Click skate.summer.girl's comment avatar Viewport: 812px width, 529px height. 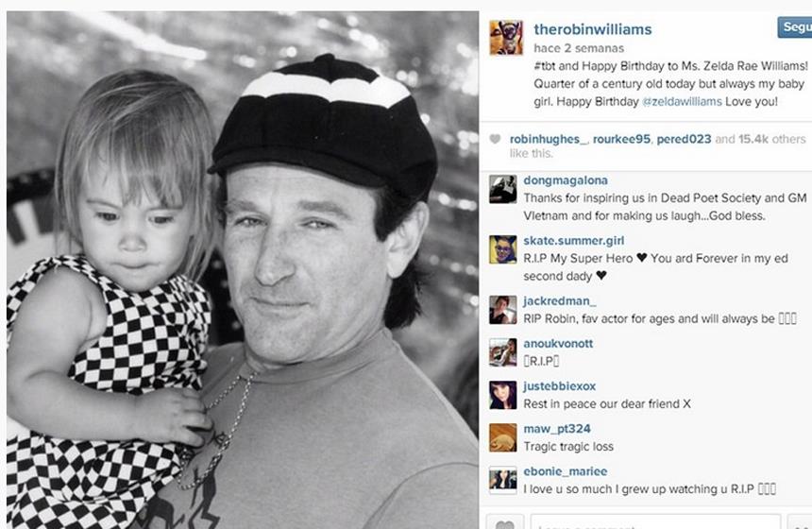tap(503, 249)
